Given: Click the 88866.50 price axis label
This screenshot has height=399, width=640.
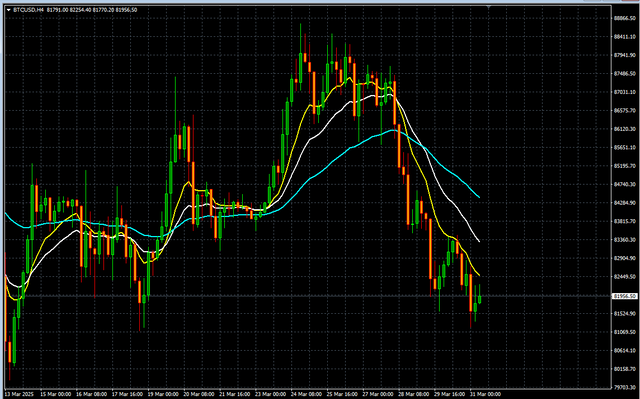Looking at the screenshot, I should (625, 18).
